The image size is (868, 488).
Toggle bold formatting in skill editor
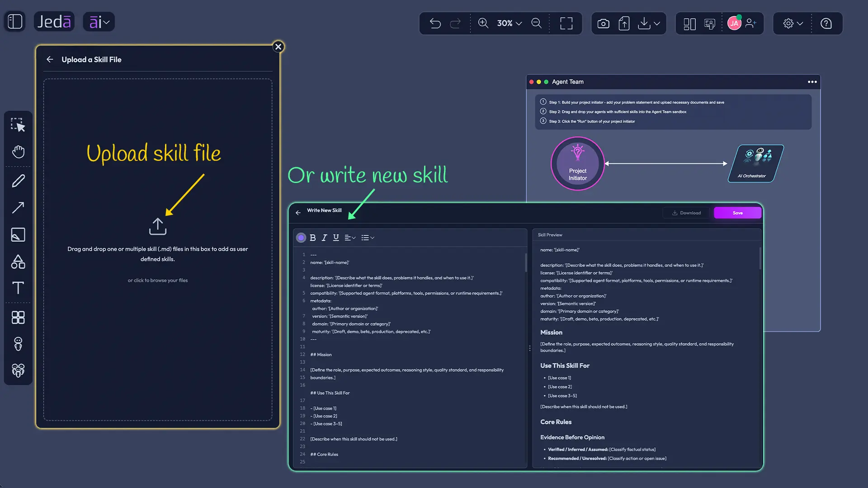coord(313,238)
